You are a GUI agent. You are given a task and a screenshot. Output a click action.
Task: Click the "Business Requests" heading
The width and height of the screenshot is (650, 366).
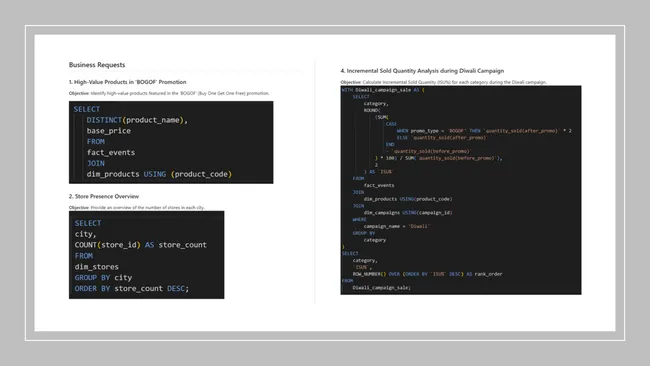click(x=97, y=65)
